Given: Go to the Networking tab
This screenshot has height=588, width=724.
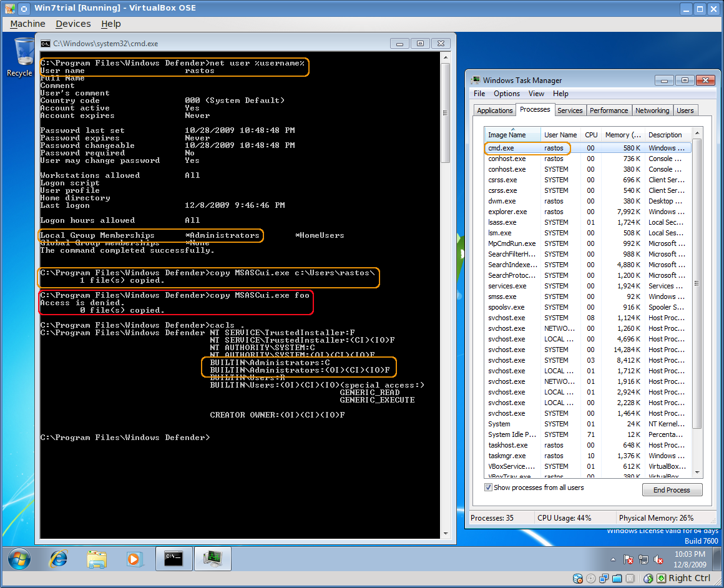Looking at the screenshot, I should (652, 110).
